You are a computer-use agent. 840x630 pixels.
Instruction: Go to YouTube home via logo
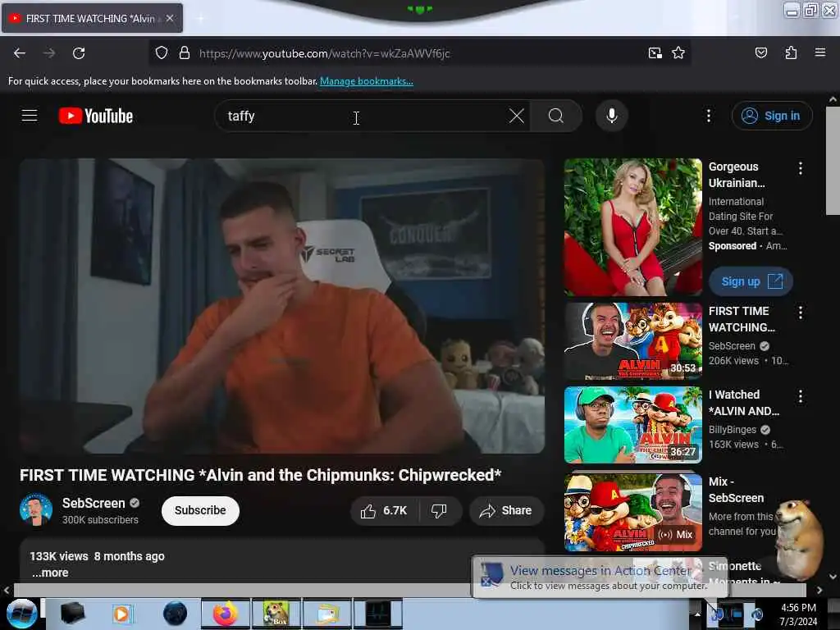click(96, 116)
